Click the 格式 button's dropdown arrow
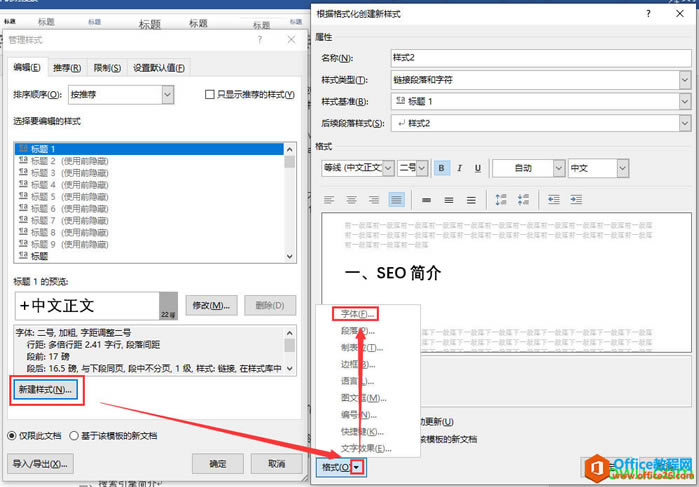699x487 pixels. click(358, 467)
